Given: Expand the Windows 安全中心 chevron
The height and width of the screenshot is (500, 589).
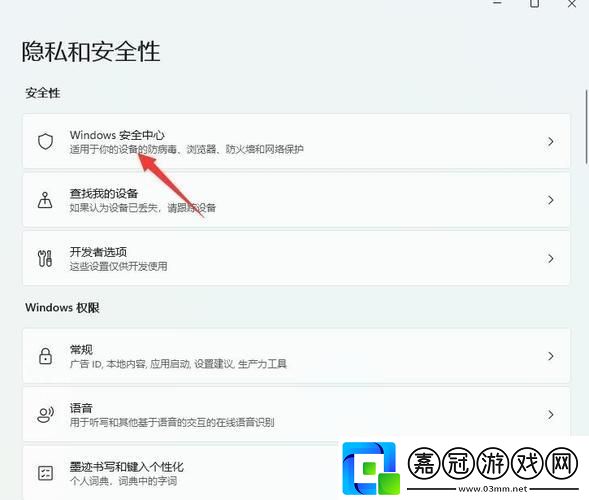Looking at the screenshot, I should pyautogui.click(x=550, y=142).
